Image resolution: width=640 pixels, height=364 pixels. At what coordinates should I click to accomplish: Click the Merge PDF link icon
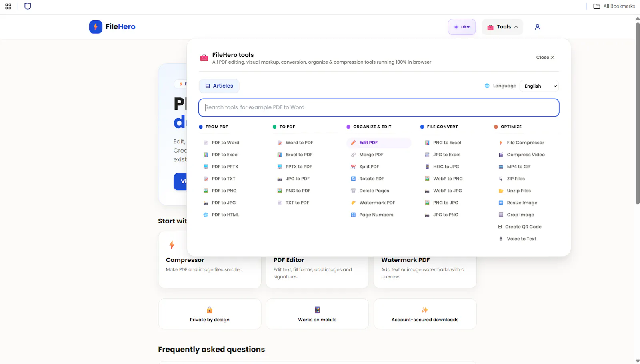(353, 155)
